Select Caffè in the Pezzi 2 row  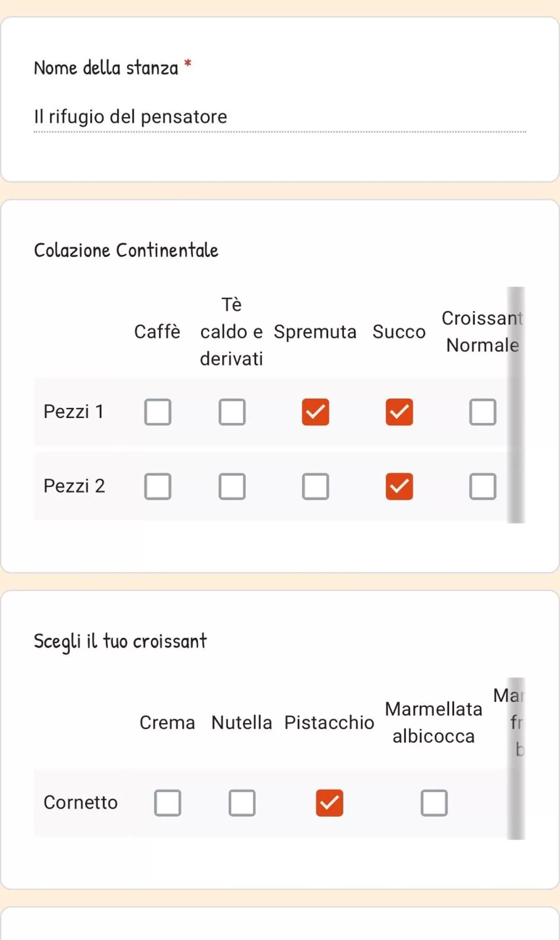[158, 486]
